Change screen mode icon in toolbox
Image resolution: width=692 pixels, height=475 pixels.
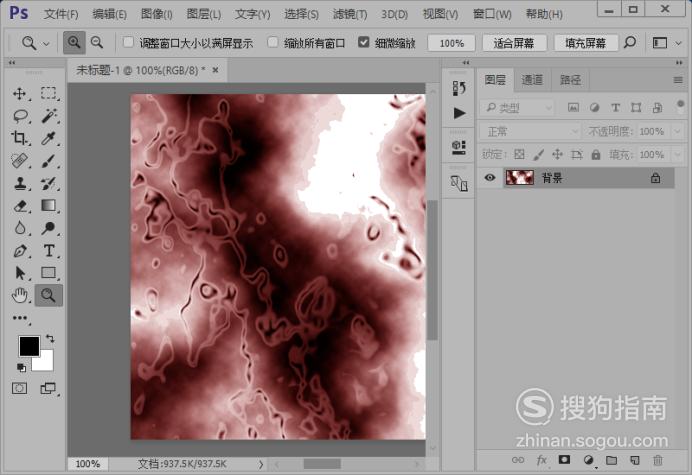tap(48, 388)
